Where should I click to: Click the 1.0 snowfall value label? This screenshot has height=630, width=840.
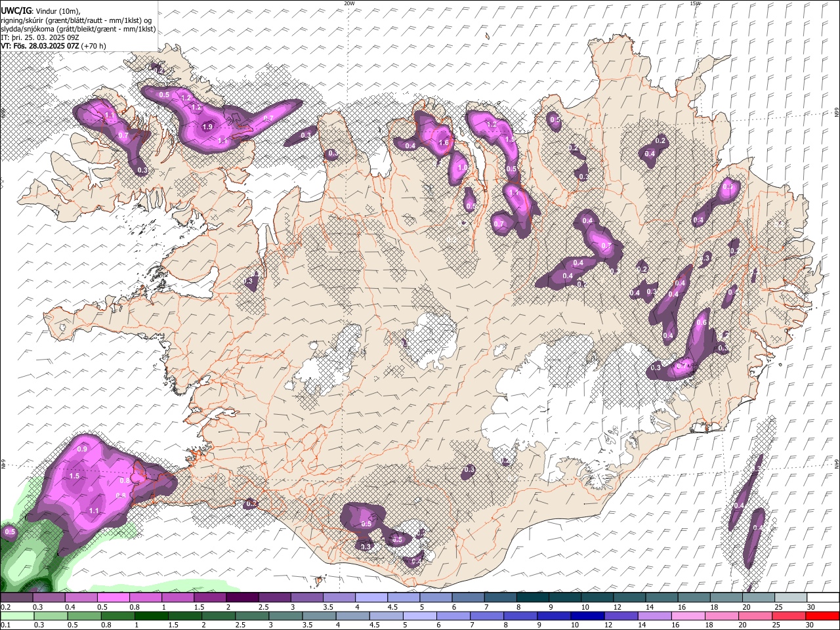[462, 168]
